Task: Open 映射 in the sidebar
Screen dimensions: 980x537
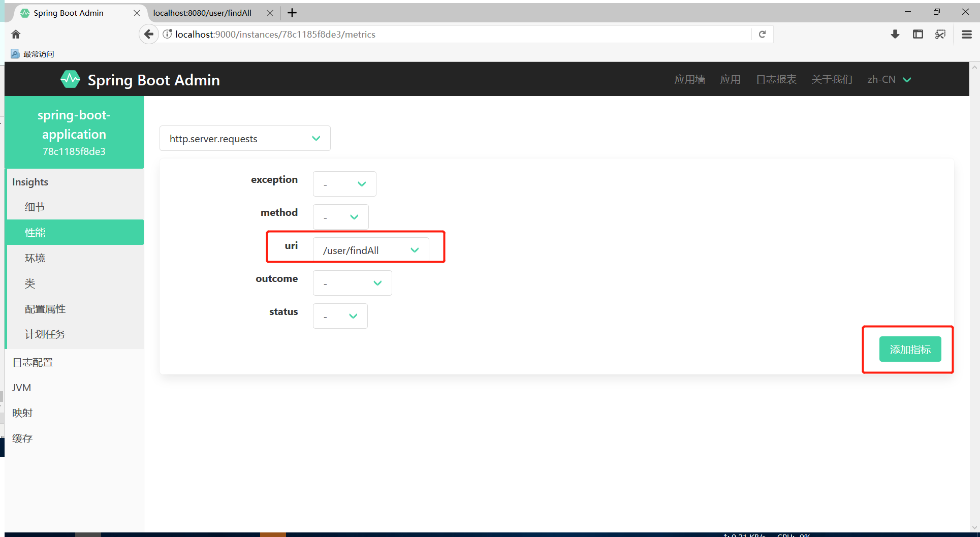Action: click(74, 413)
